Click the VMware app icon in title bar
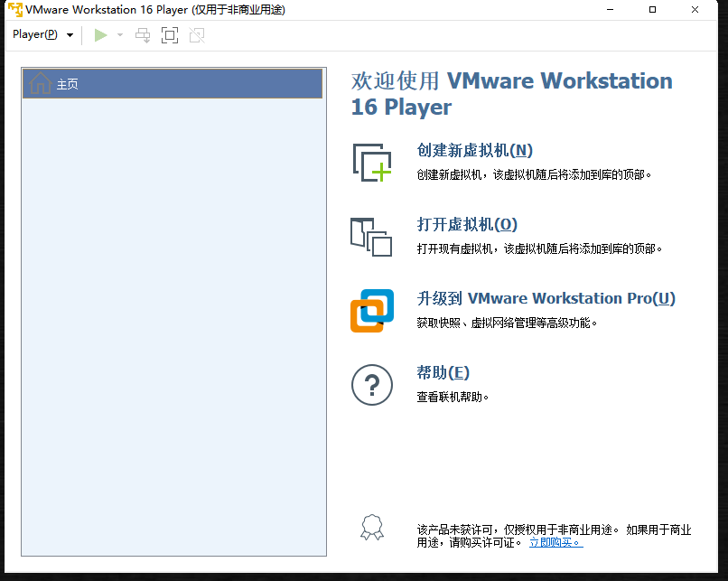 (x=15, y=10)
